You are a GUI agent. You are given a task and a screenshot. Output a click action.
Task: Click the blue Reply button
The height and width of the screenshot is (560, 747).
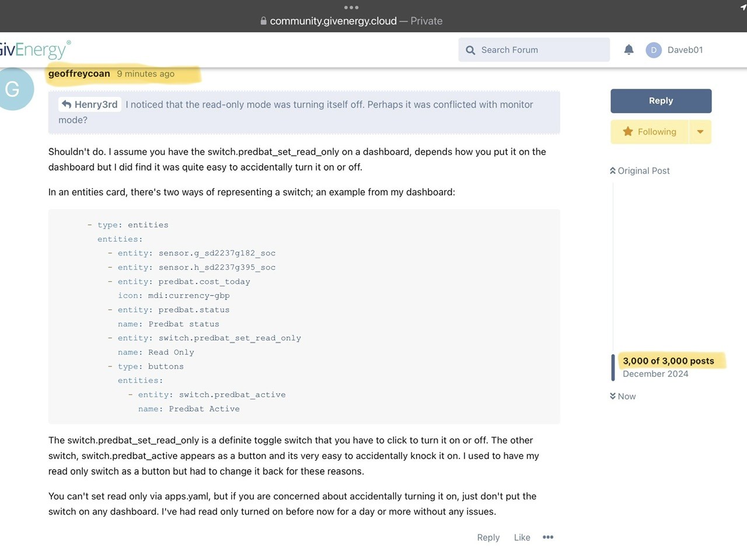(x=661, y=101)
